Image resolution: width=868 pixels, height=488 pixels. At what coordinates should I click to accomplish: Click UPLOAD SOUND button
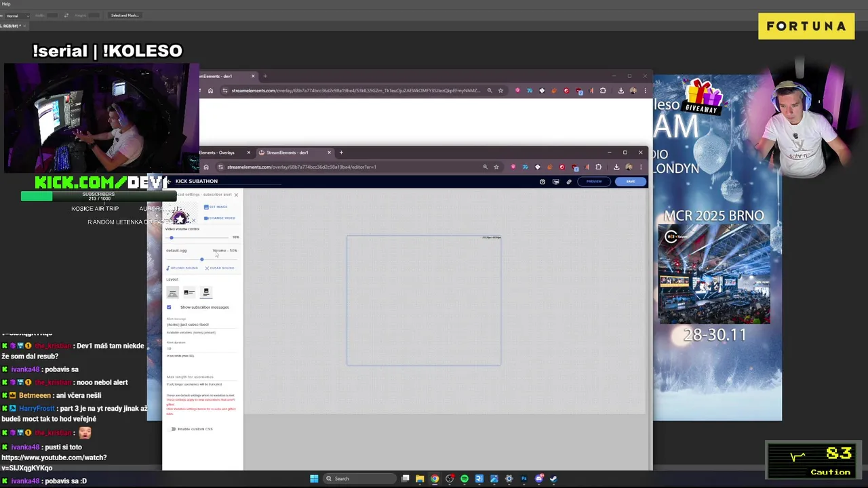[182, 268]
